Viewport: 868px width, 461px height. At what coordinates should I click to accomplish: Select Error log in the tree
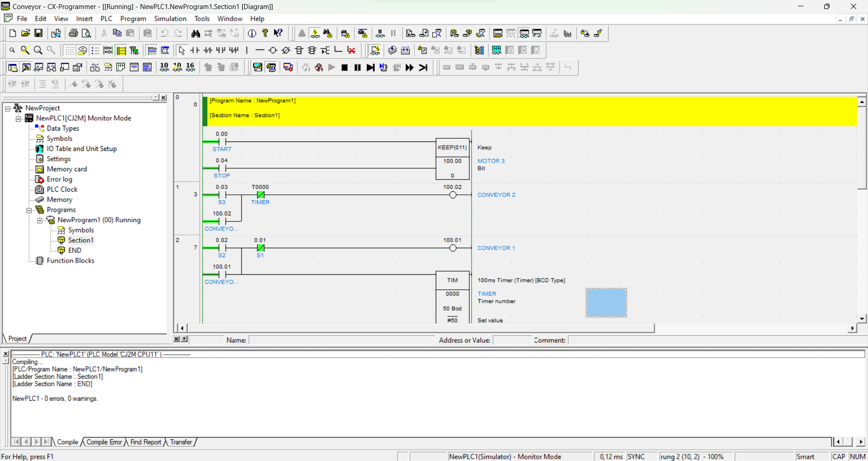(x=60, y=179)
